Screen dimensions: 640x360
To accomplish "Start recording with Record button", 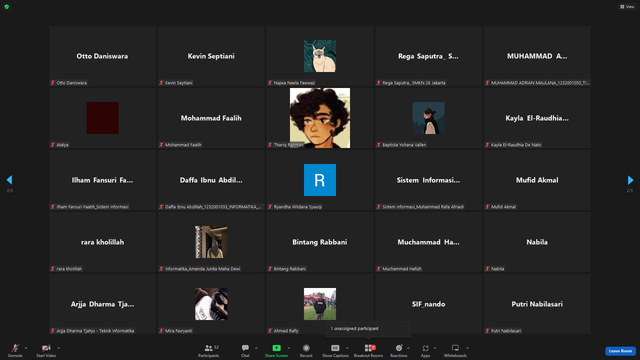I will click(x=306, y=350).
